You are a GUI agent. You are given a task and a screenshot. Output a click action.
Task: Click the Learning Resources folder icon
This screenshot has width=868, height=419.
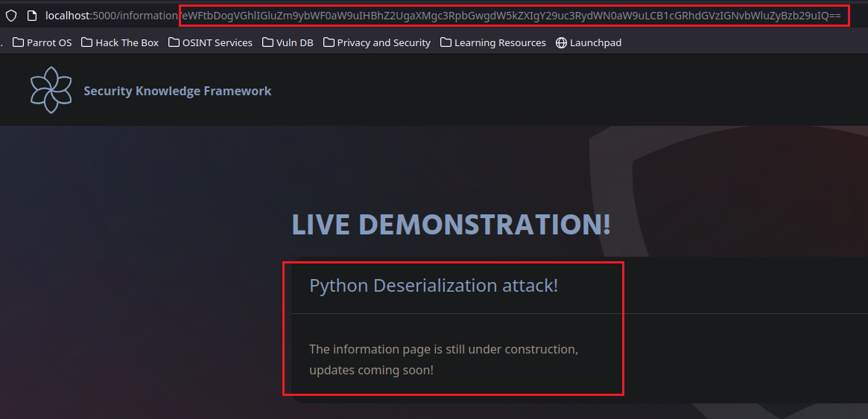click(446, 43)
